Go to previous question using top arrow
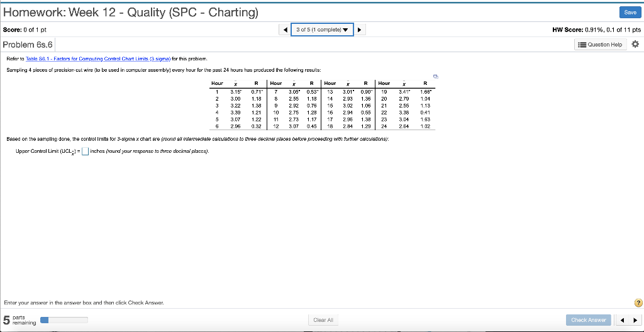This screenshot has height=332, width=644. pos(286,30)
